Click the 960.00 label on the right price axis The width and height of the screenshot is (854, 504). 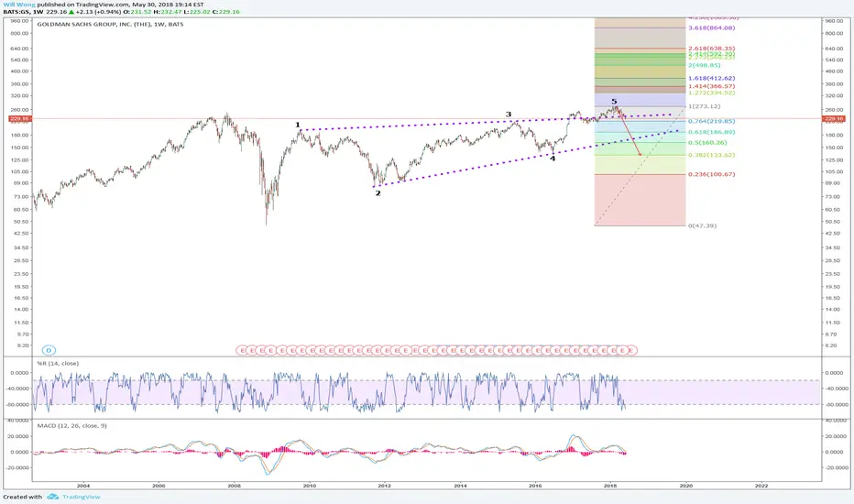coord(834,21)
